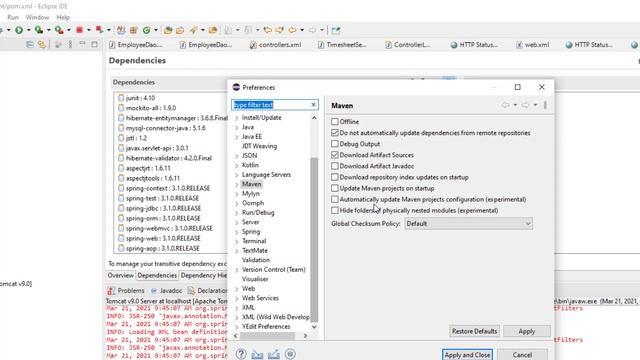Click the Apply button

point(527,331)
